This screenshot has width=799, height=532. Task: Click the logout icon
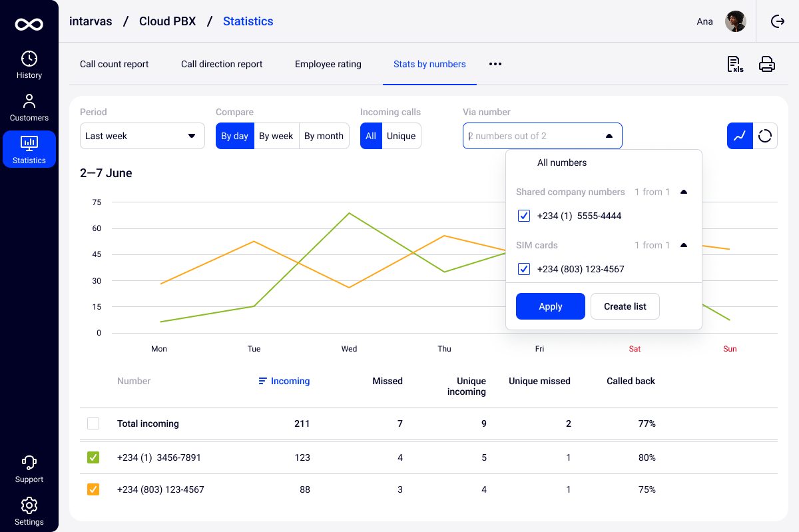click(778, 21)
